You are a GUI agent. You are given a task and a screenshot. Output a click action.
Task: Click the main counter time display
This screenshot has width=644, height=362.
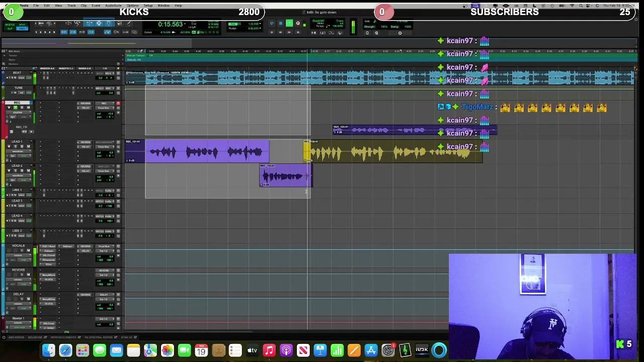(x=171, y=24)
